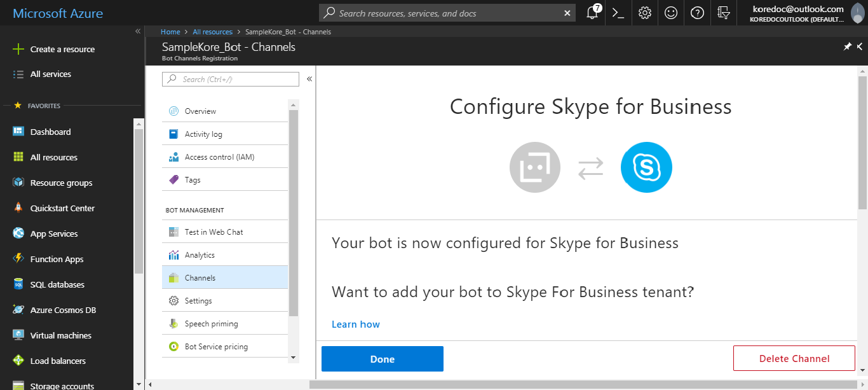868x390 pixels.
Task: Open the notifications bell icon
Action: [592, 13]
